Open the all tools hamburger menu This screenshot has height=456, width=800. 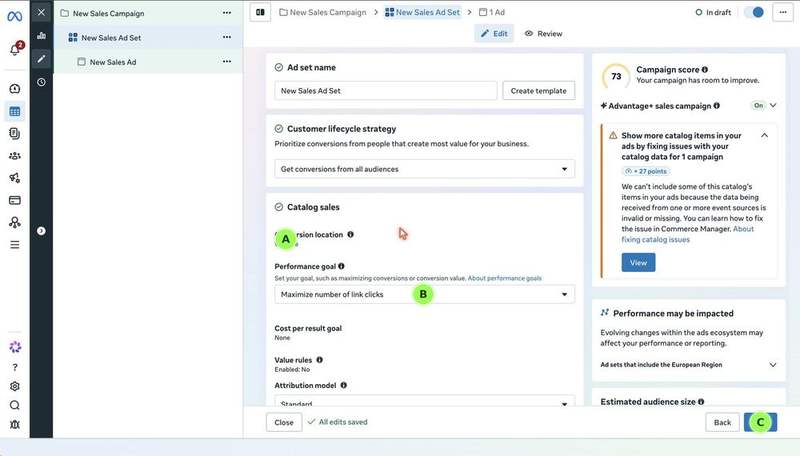15,245
